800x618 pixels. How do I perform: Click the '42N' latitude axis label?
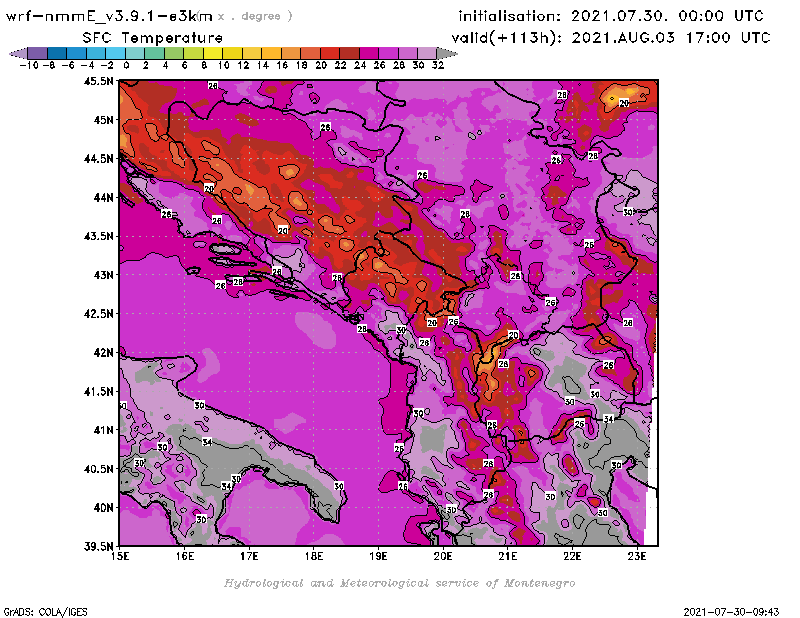[103, 353]
